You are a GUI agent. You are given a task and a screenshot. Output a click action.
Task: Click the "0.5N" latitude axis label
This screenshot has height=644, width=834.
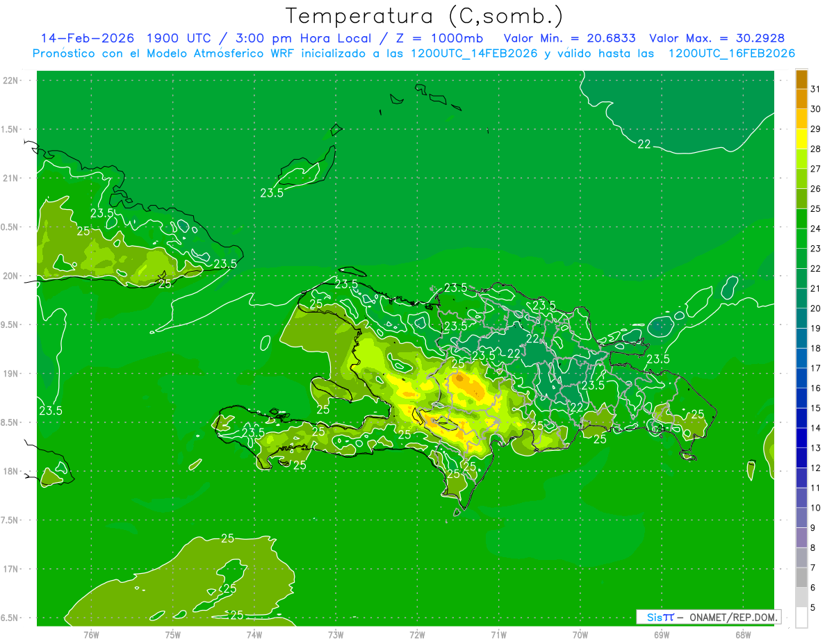tap(10, 227)
